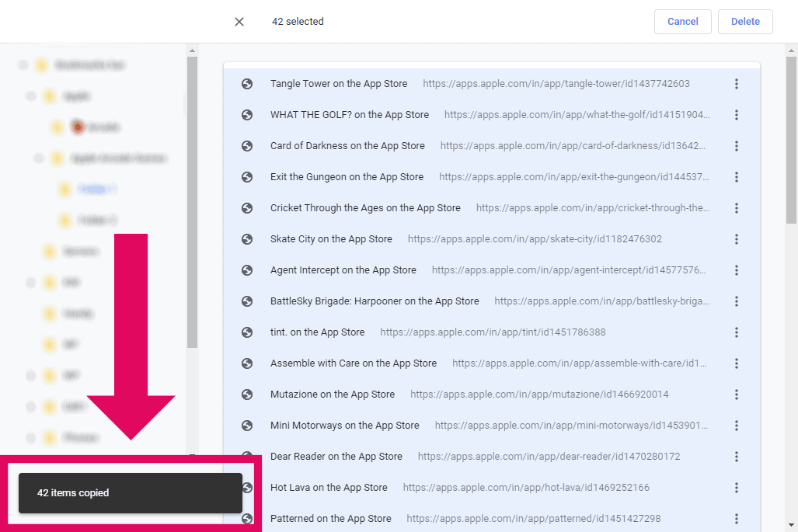
Task: Open more options for Dear Reader bookmark
Action: pyautogui.click(x=737, y=456)
